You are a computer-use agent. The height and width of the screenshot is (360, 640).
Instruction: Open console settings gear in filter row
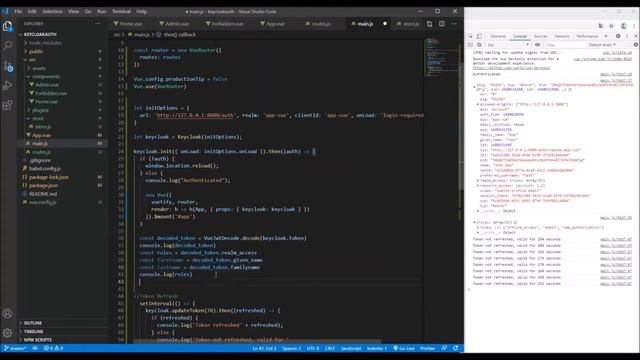[636, 45]
